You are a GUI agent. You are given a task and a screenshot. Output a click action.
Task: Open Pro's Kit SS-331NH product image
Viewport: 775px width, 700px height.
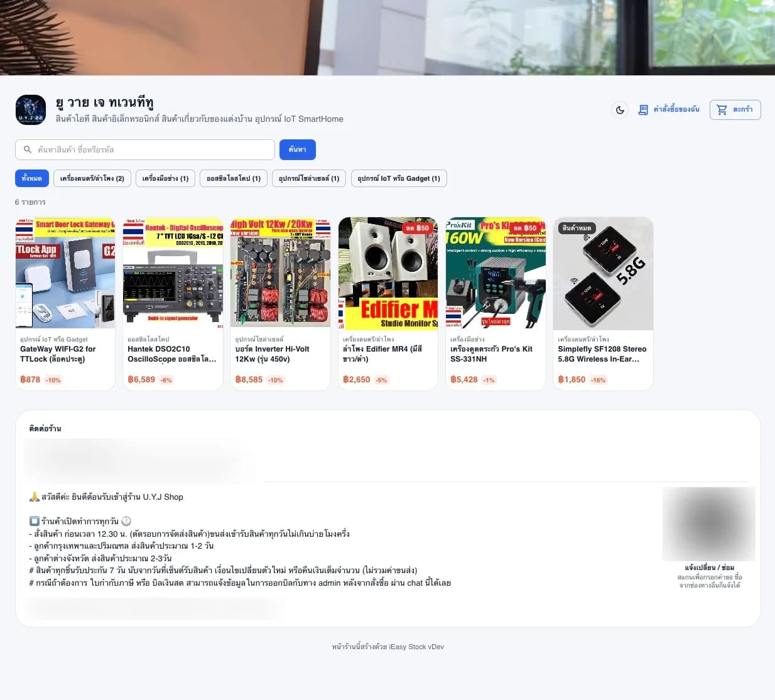coord(496,272)
